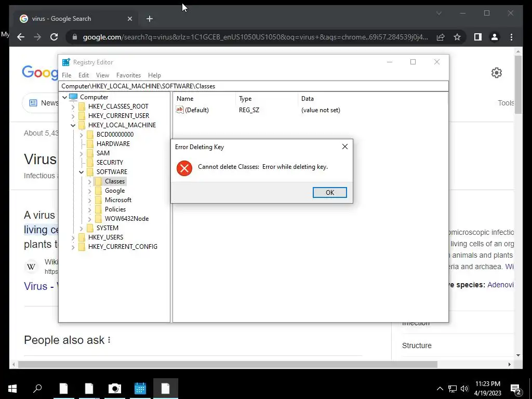The image size is (532, 399).
Task: Open the Windows Start menu
Action: (12, 389)
